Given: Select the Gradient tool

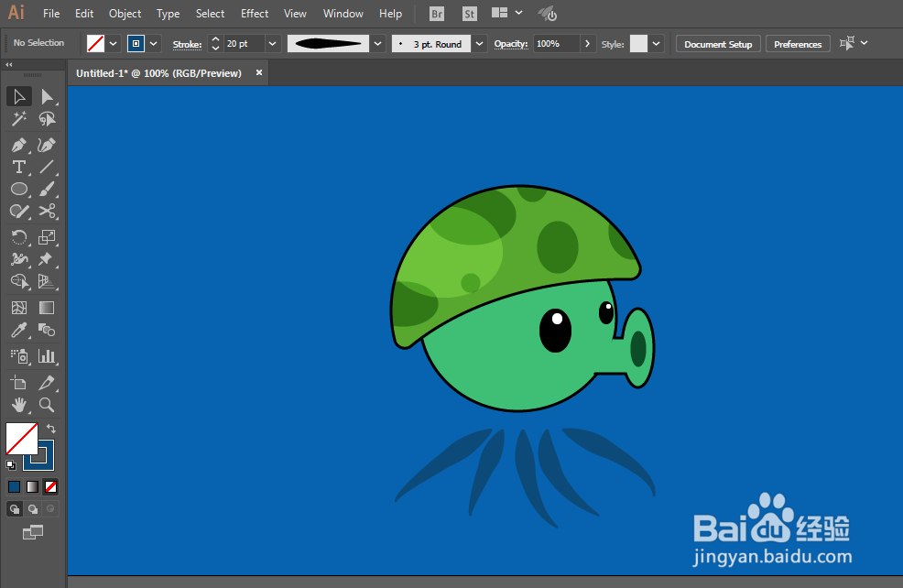Looking at the screenshot, I should click(47, 308).
